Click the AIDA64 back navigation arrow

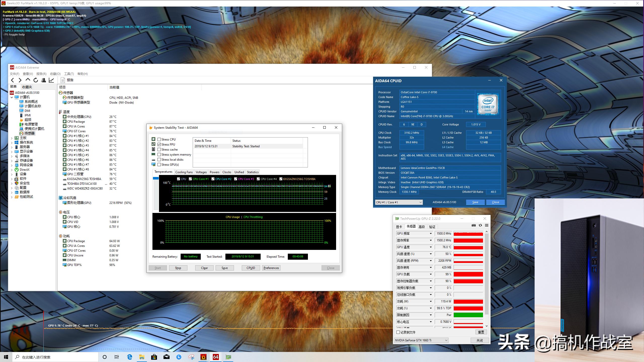12,80
